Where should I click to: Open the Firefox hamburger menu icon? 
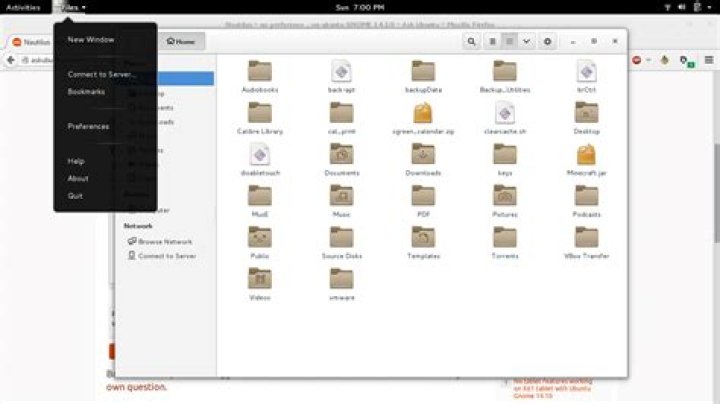coord(709,60)
